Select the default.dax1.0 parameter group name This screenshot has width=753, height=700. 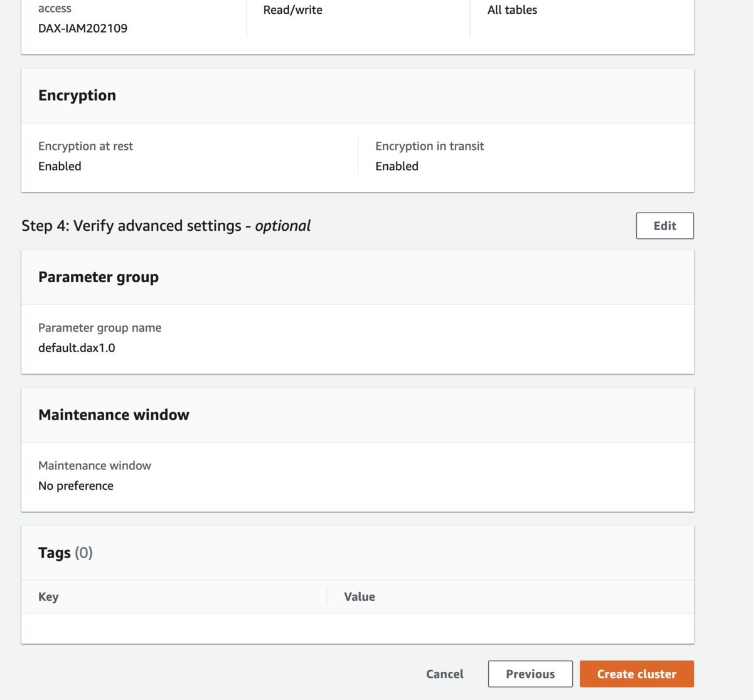77,347
